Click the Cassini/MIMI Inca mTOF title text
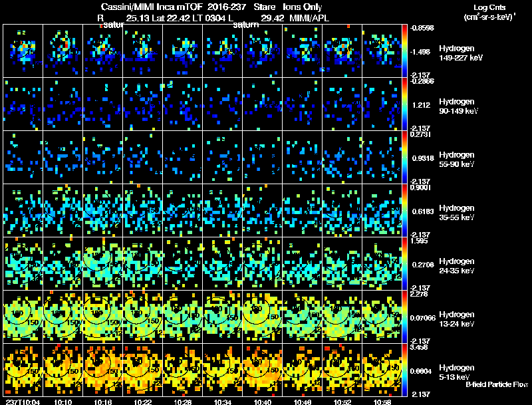Image resolution: width=532 pixels, height=405 pixels. tap(152, 7)
